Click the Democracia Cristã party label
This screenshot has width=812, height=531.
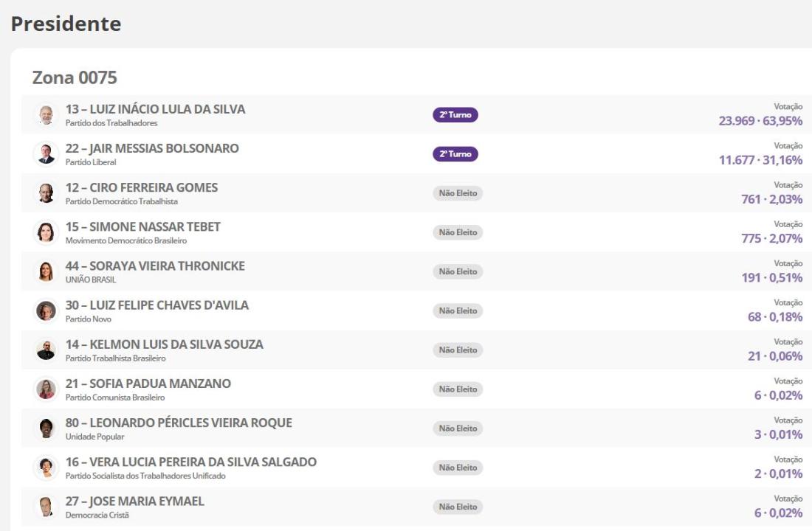[x=97, y=516]
